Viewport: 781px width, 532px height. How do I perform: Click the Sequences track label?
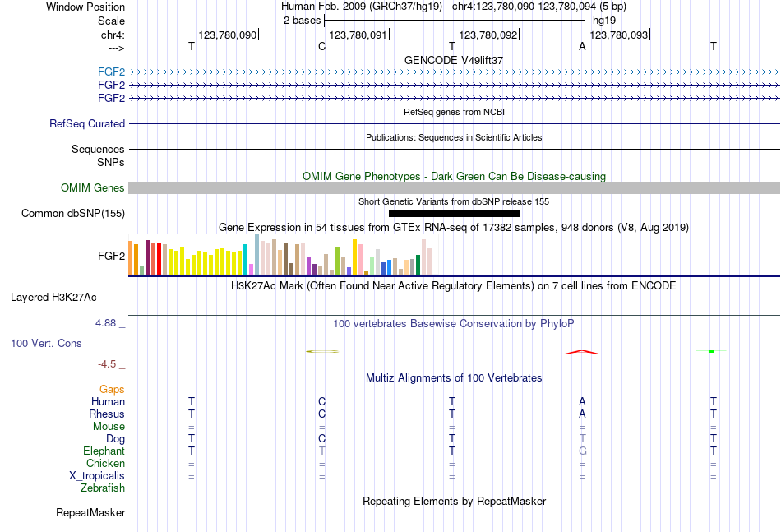pos(98,149)
